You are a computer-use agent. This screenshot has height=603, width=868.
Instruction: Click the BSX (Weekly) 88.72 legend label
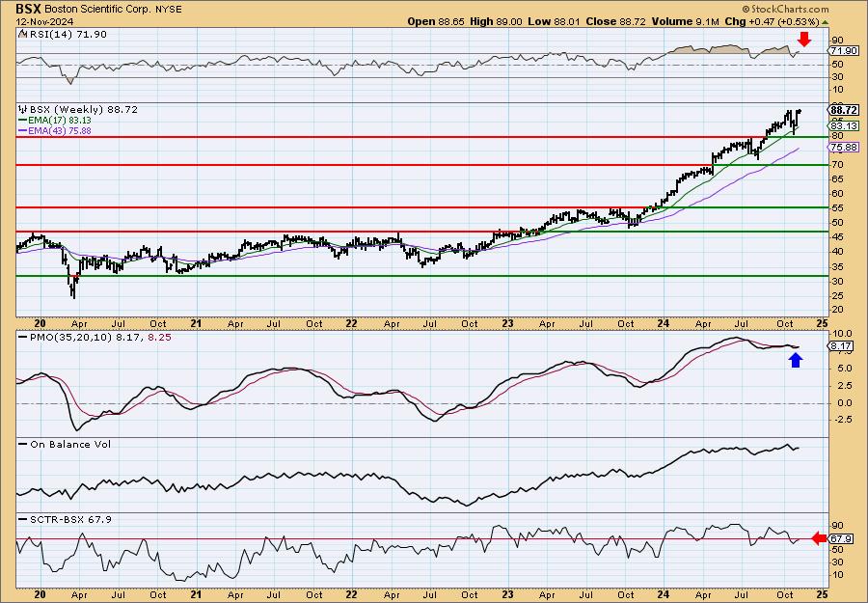[84, 110]
